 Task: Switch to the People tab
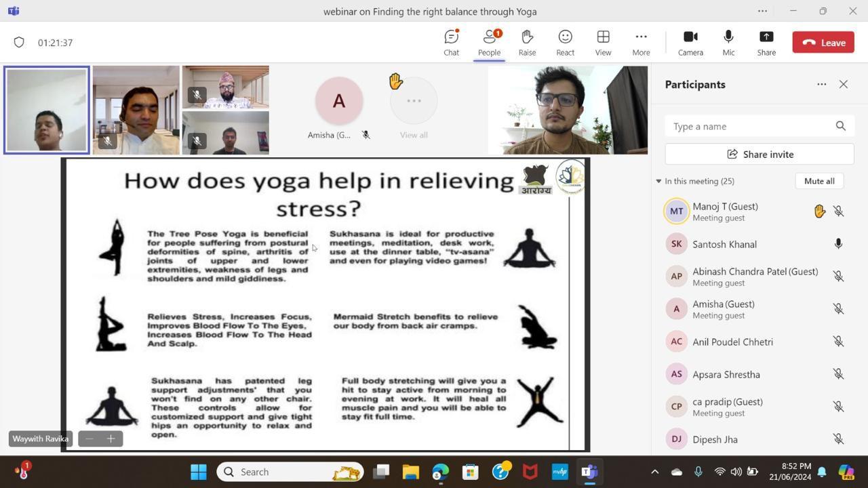pos(489,43)
